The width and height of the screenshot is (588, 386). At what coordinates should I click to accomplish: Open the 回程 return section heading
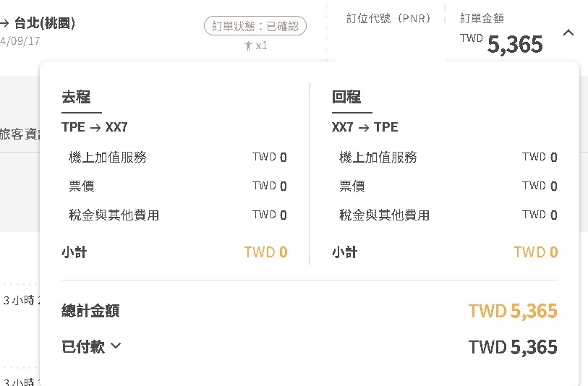(346, 98)
